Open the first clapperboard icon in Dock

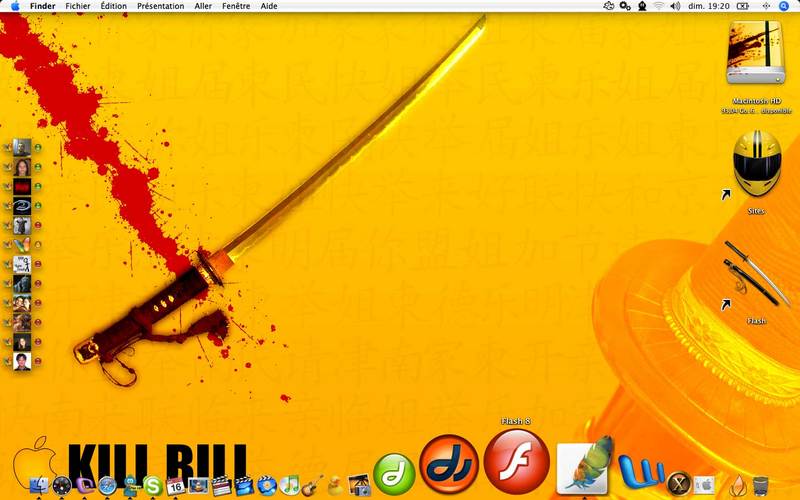(x=221, y=486)
